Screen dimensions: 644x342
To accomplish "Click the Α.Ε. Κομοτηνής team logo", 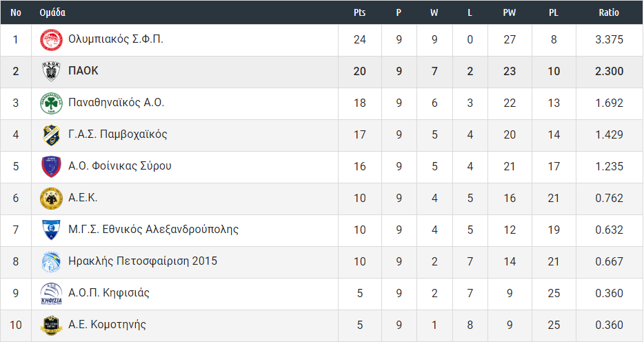I will pyautogui.click(x=52, y=325).
